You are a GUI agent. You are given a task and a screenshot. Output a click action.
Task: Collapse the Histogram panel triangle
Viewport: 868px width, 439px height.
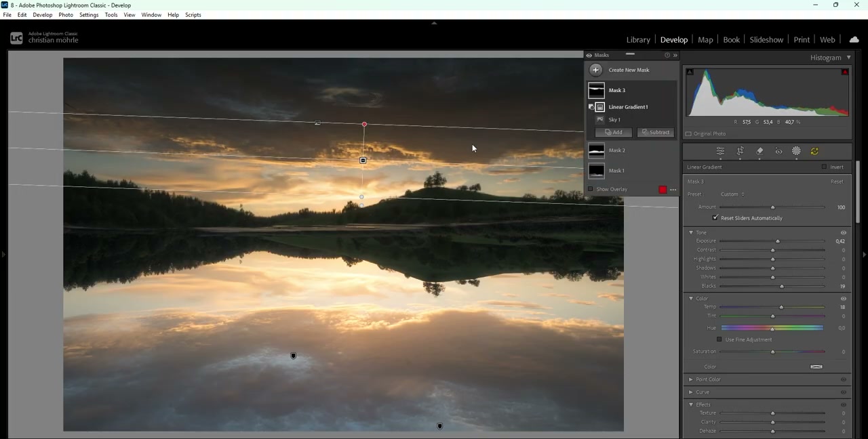click(x=848, y=58)
